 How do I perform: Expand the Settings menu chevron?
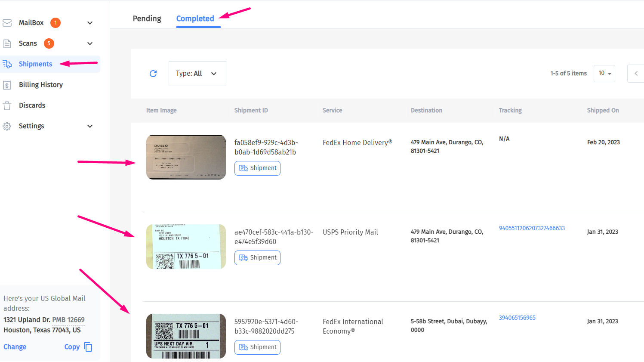[x=90, y=126]
